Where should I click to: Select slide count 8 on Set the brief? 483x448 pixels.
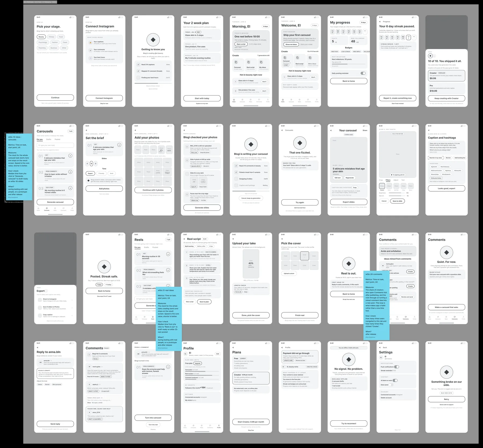(x=96, y=163)
